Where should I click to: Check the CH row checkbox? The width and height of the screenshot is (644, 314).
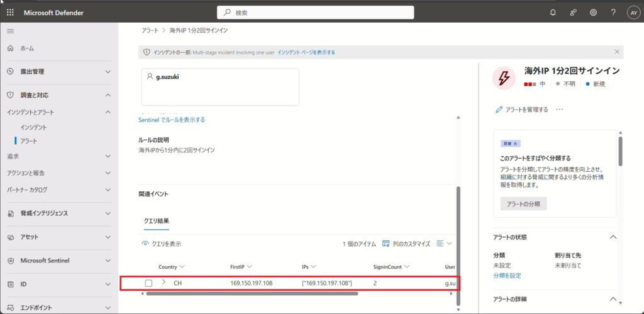tap(148, 283)
